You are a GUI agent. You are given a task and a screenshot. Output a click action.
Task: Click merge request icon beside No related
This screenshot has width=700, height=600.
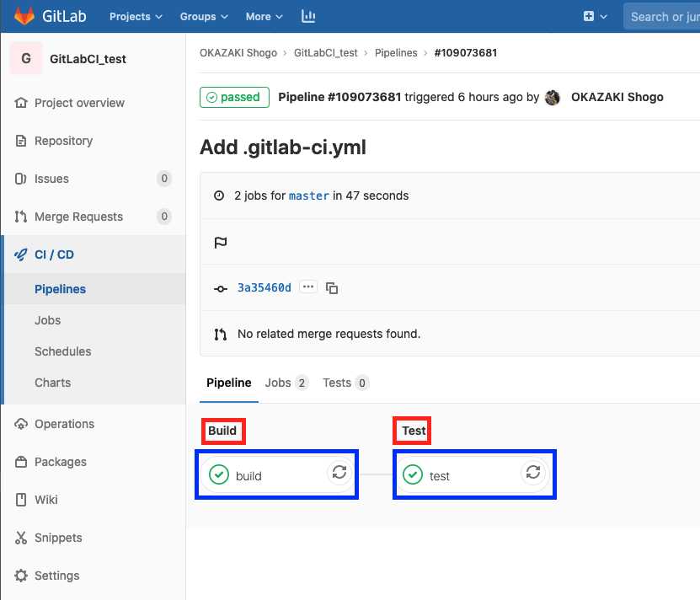[221, 335]
